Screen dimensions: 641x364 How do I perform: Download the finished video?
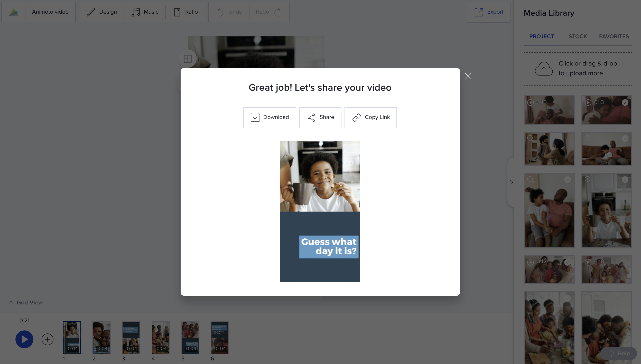pos(270,117)
